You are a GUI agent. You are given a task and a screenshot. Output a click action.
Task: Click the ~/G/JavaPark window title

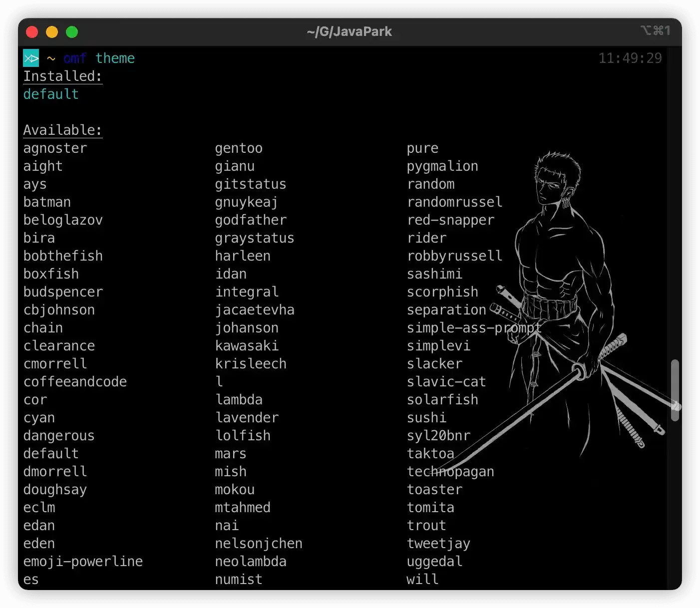(x=350, y=31)
